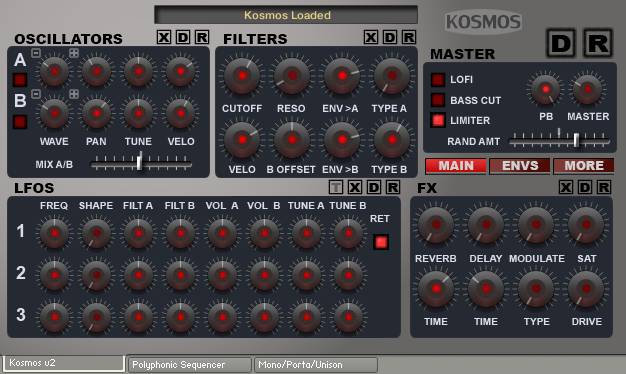This screenshot has width=626, height=374.
Task: Toggle the LFO RET retrigger button
Action: pyautogui.click(x=381, y=242)
